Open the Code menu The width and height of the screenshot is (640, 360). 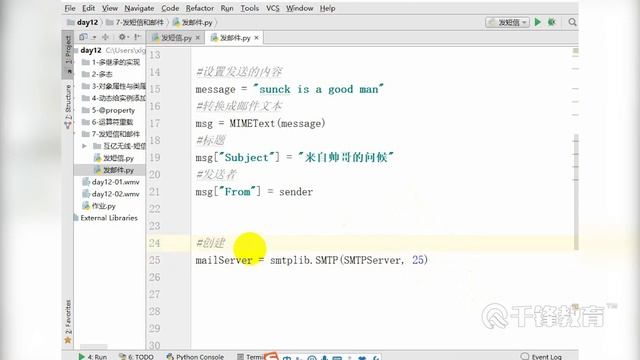170,8
